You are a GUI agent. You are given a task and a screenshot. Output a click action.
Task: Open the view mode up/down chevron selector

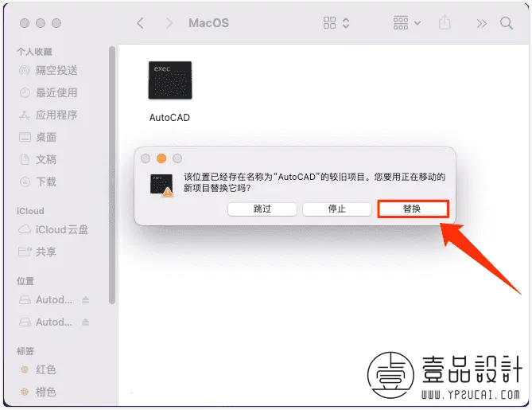[x=346, y=23]
